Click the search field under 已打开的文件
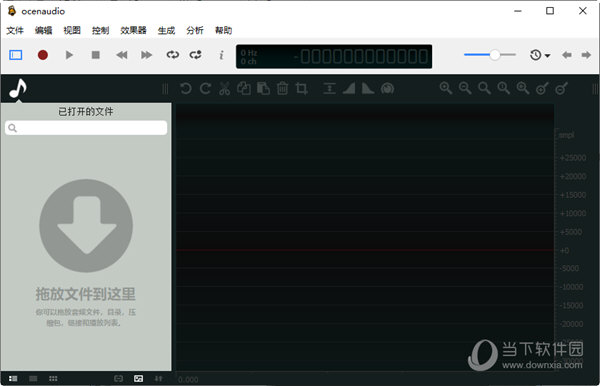 tap(86, 128)
